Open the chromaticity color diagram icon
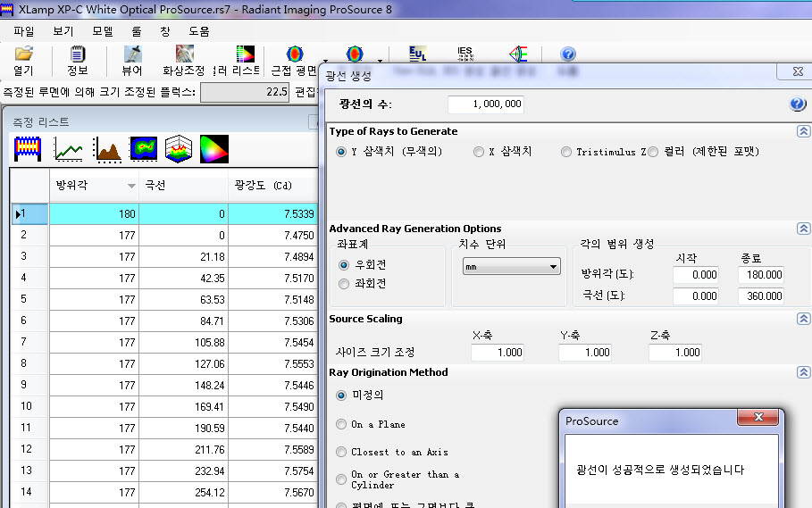 (x=214, y=149)
